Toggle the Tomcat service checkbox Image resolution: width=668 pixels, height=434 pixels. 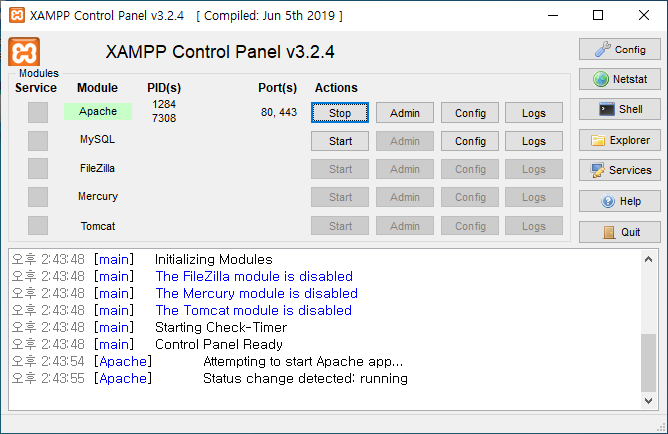(38, 225)
